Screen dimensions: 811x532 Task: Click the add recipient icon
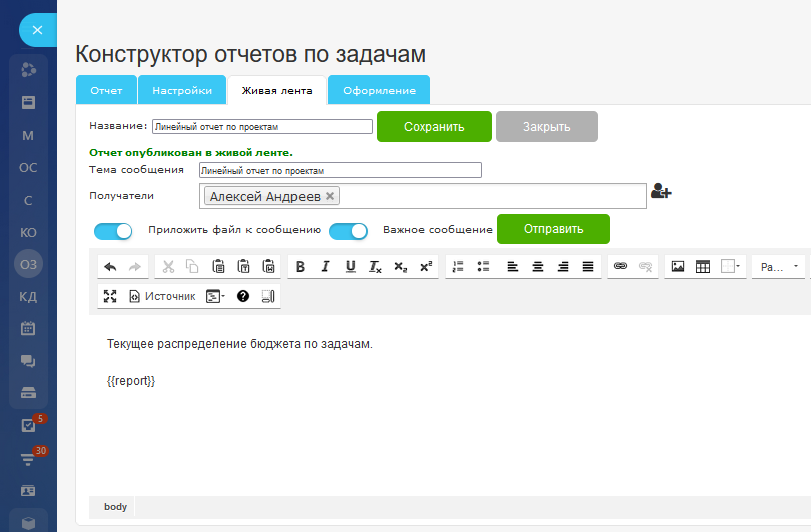pos(660,192)
